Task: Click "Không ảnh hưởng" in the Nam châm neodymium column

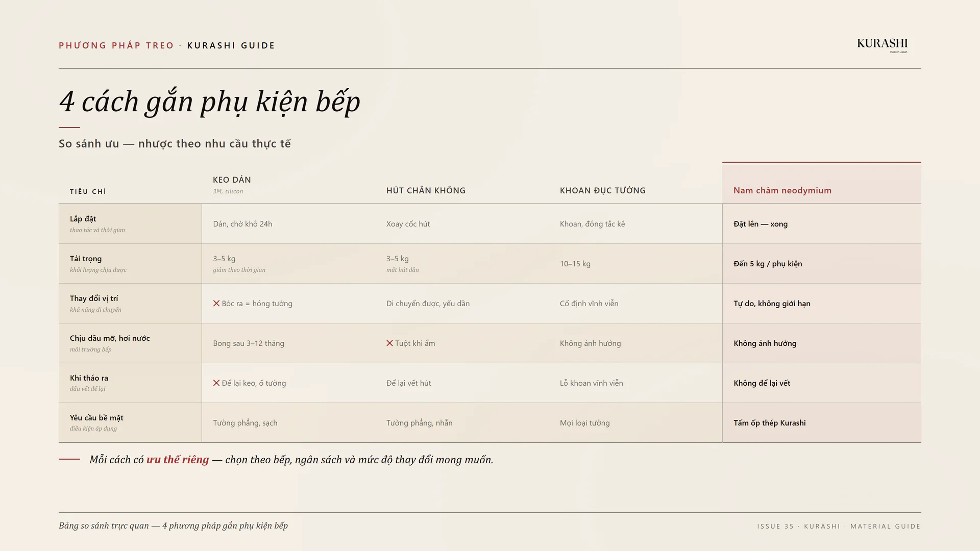Action: pos(765,343)
